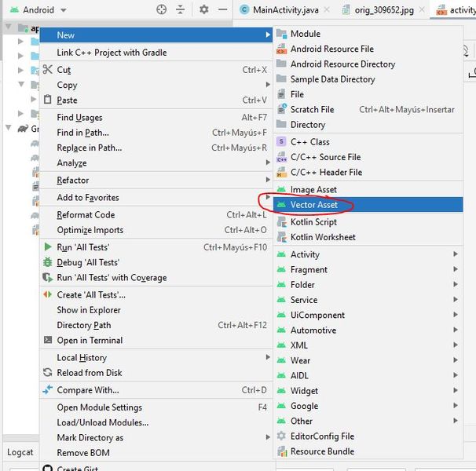This screenshot has height=471, width=476.
Task: Expand the Refactor submenu
Action: 156,180
